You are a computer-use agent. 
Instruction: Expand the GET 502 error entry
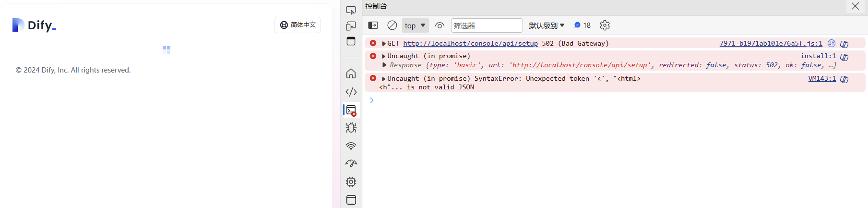pyautogui.click(x=384, y=44)
